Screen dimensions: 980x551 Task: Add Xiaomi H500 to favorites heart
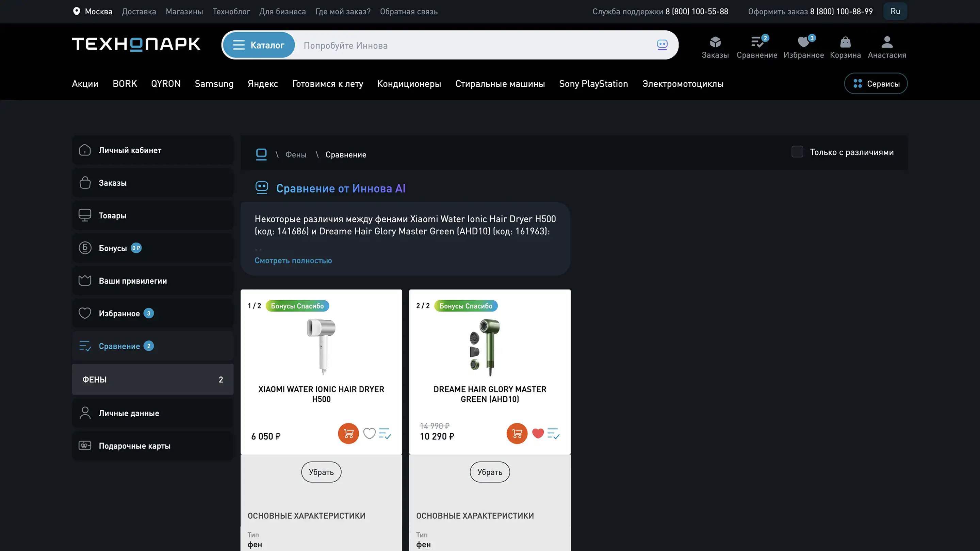(x=369, y=434)
